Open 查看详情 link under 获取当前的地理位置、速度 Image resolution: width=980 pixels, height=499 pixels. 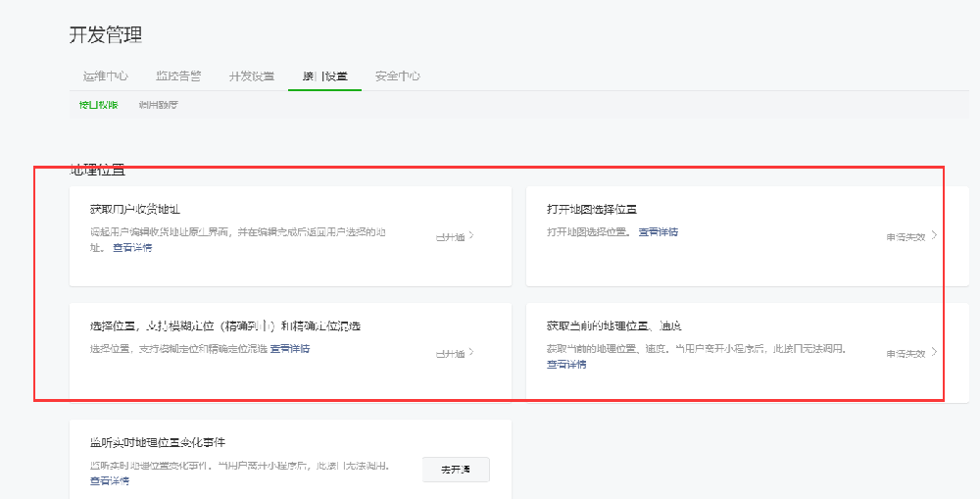[x=566, y=365]
